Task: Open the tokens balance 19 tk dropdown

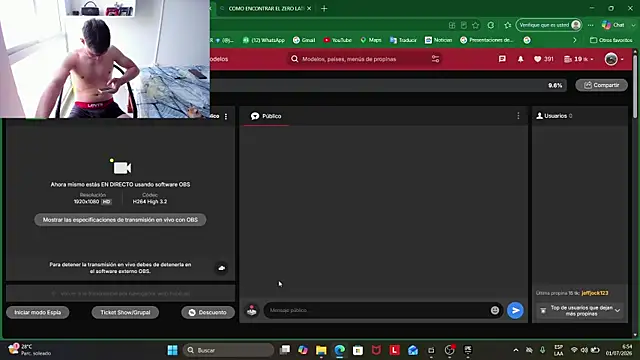Action: [x=578, y=59]
